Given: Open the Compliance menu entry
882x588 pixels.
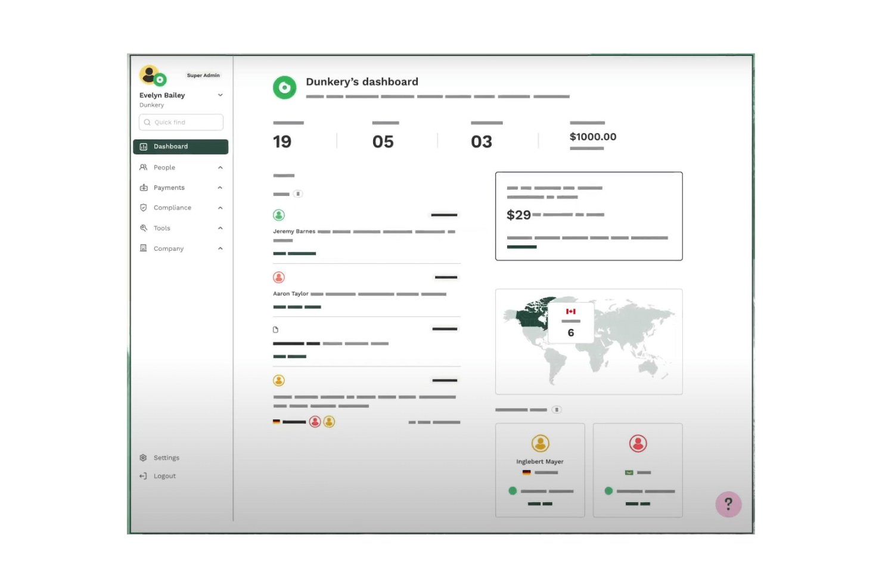Looking at the screenshot, I should [x=172, y=207].
